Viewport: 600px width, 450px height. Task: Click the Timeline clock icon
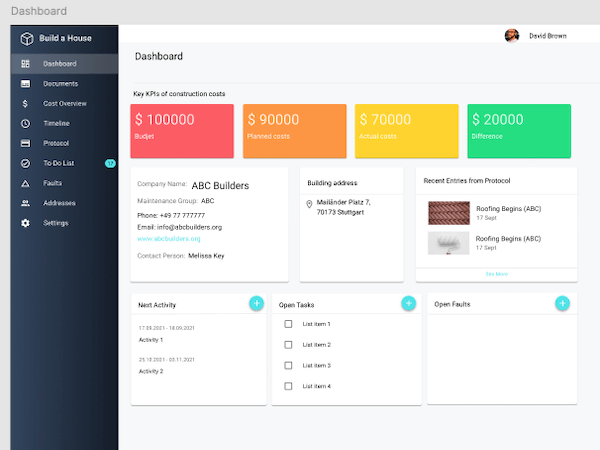(x=25, y=123)
